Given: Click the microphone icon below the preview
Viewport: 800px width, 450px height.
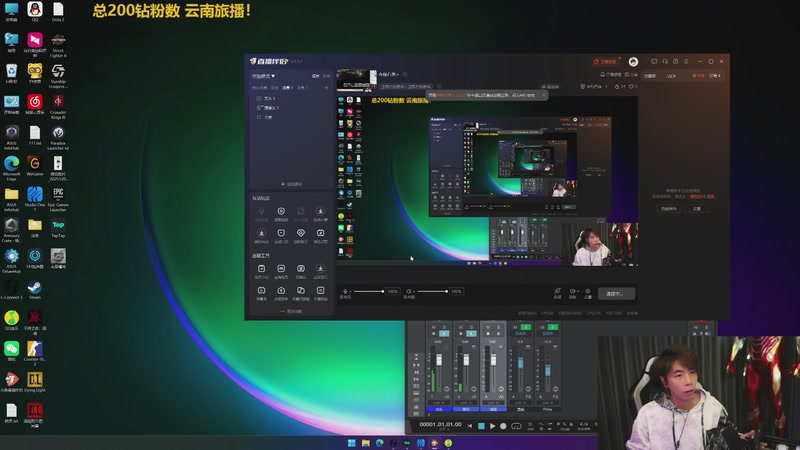Looking at the screenshot, I should (x=345, y=291).
